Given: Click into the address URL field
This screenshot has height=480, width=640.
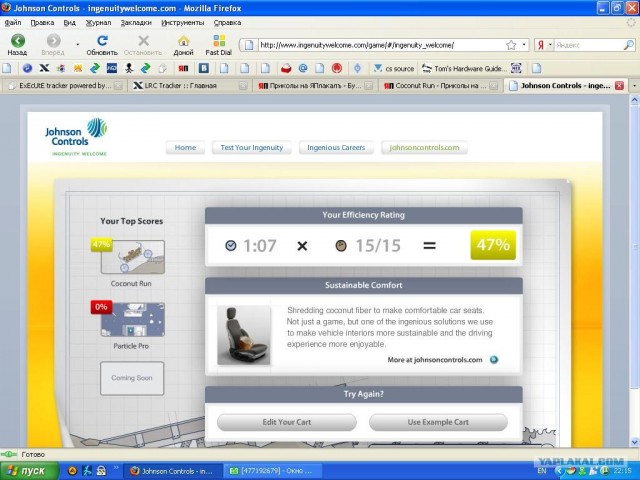Looking at the screenshot, I should point(380,45).
